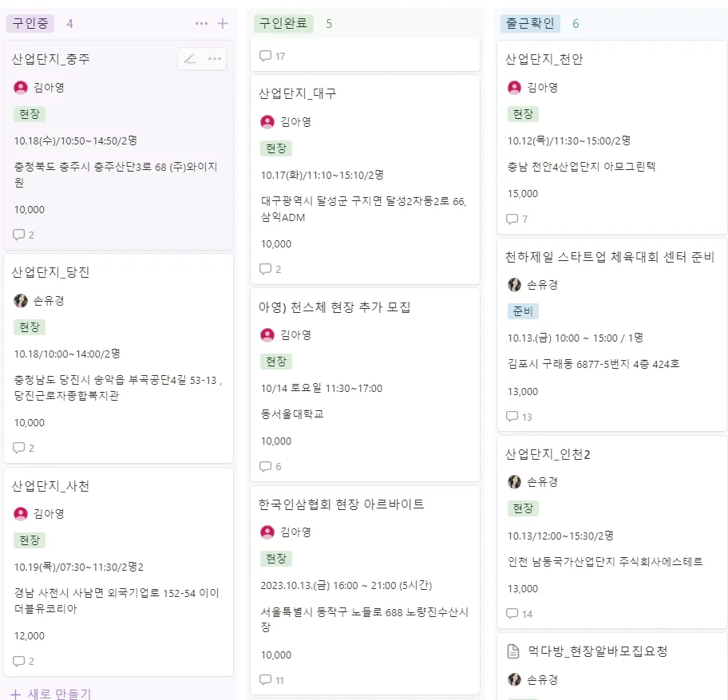
Task: Open the 산업단지_사천 card title
Action: (50, 486)
